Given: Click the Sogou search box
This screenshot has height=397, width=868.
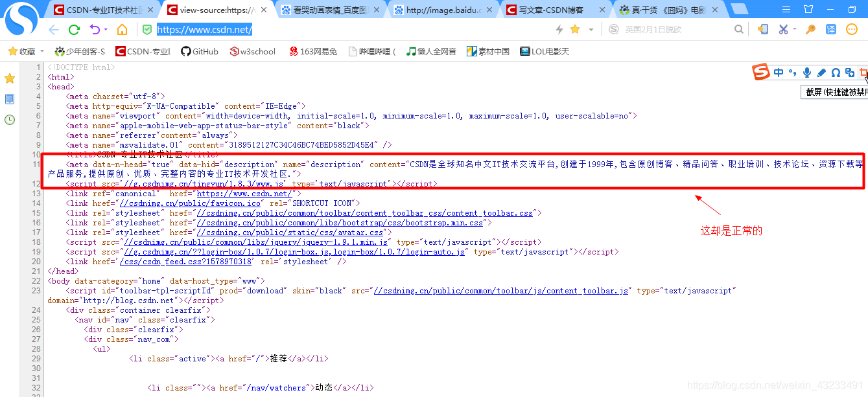Looking at the screenshot, I should click(677, 30).
